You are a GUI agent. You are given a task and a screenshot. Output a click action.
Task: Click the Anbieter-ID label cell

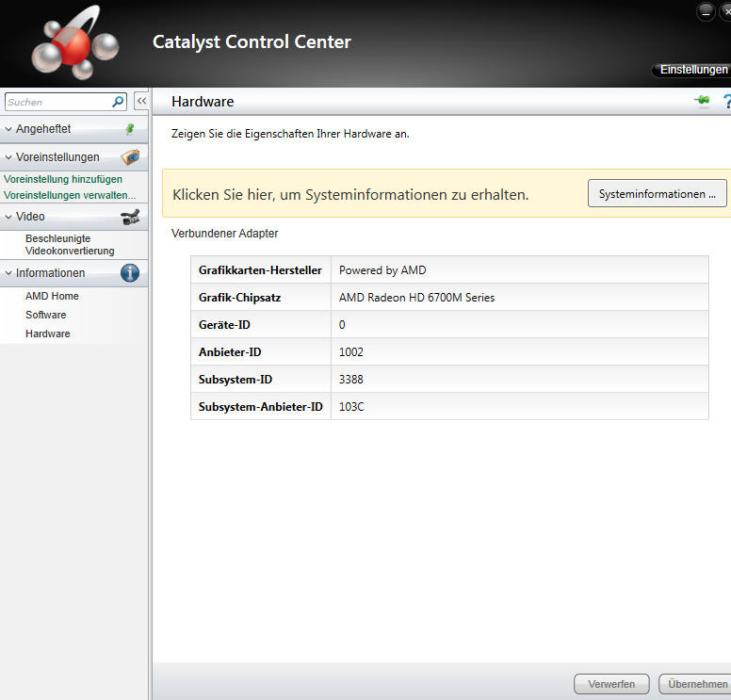[x=261, y=352]
